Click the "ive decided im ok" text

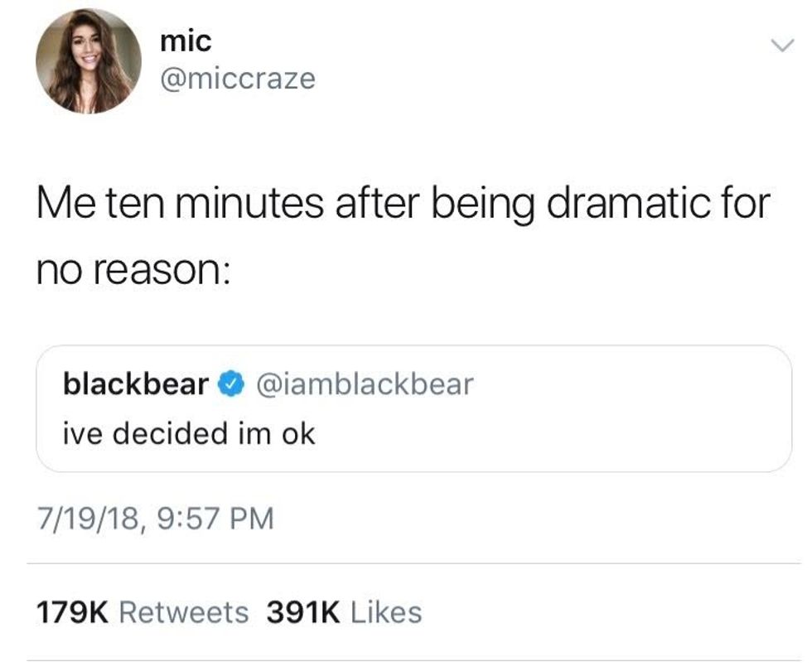point(189,432)
